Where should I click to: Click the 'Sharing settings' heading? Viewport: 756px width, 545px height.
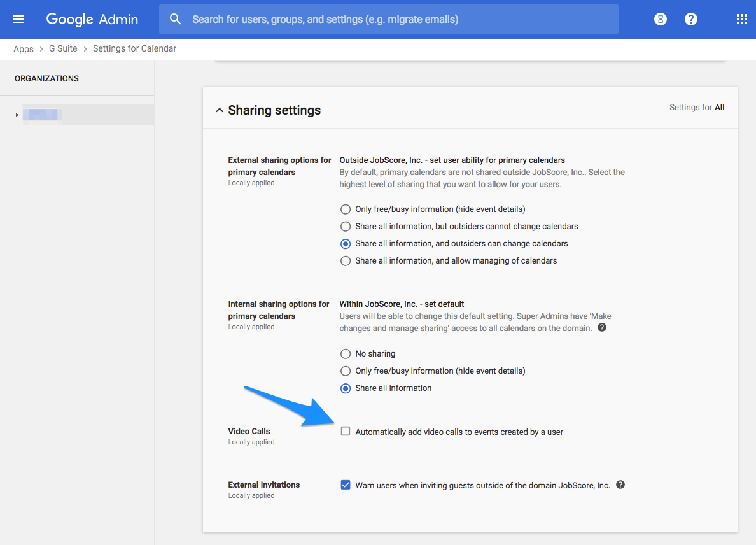click(274, 110)
